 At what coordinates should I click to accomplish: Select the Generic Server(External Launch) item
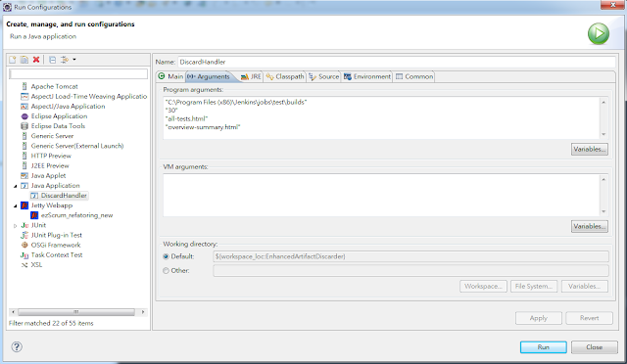point(77,146)
